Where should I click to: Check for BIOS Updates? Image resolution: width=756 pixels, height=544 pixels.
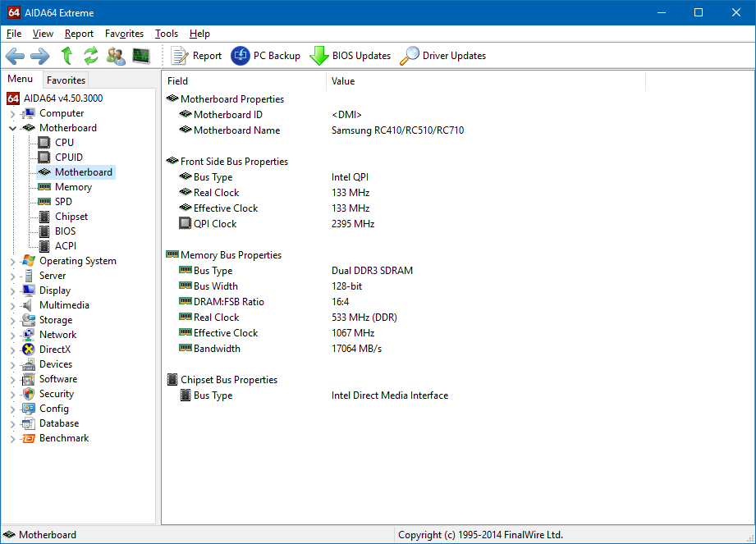click(x=350, y=56)
